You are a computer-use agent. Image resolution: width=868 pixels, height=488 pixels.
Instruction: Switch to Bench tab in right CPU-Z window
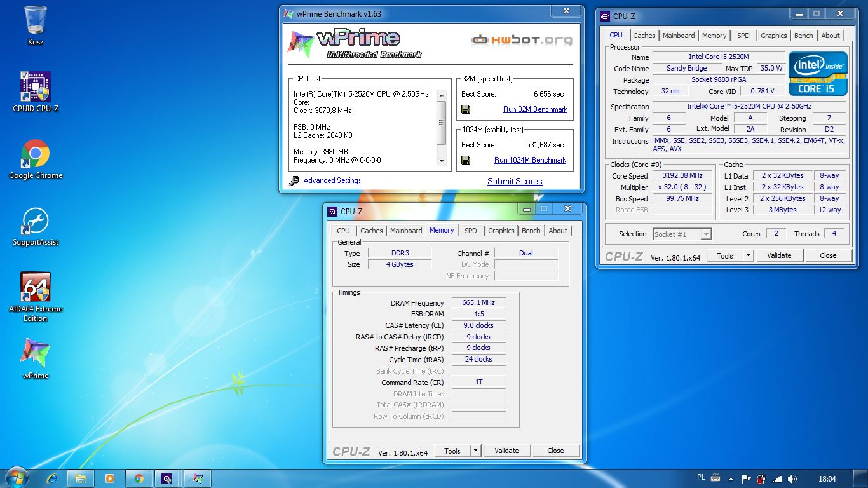click(803, 36)
